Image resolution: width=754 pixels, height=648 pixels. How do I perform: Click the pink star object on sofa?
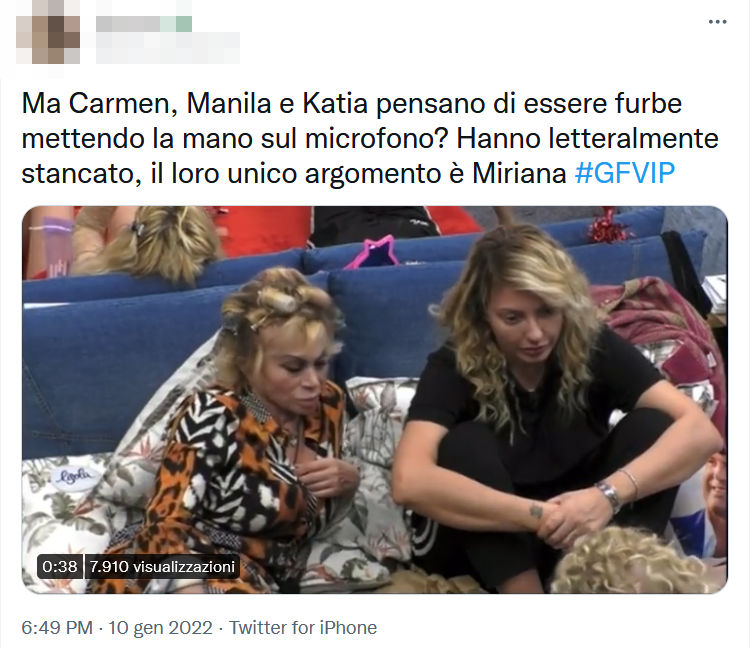pyautogui.click(x=372, y=252)
